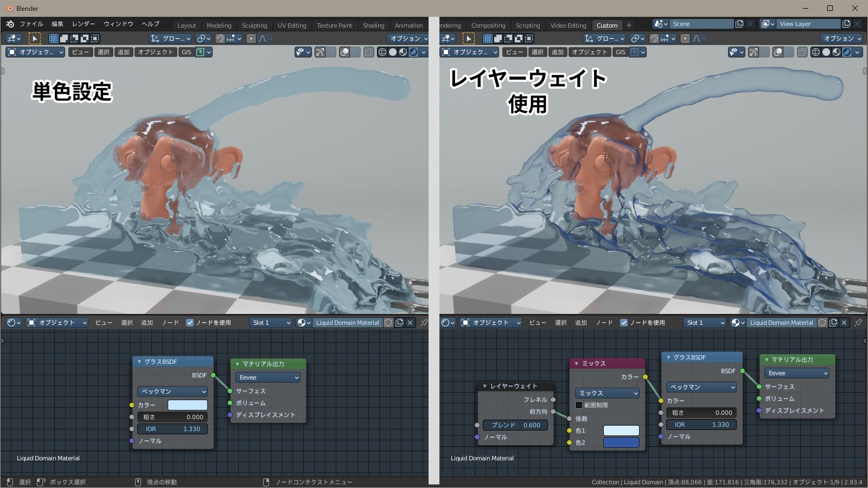Toggle the select box tool in the toolbar

pos(35,38)
